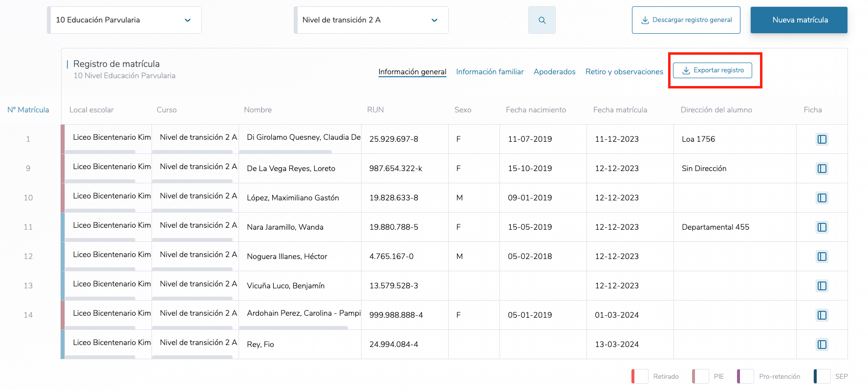Open ficha for Nara Jaramillo, Wanda
Screen dimensions: 868x390
click(x=822, y=227)
